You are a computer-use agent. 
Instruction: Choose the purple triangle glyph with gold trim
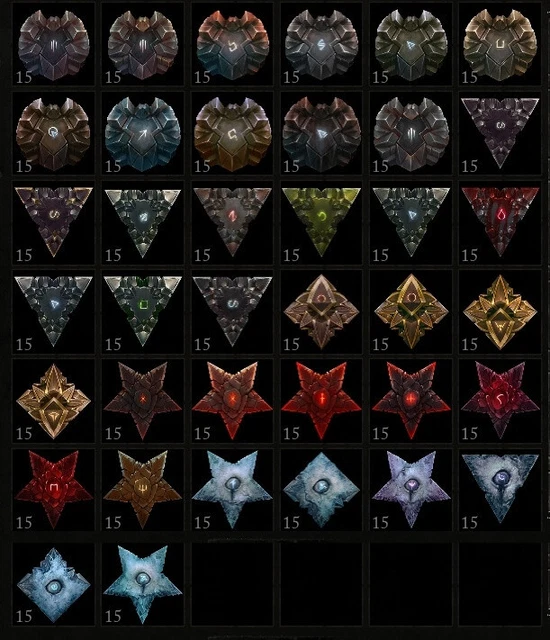point(53,221)
